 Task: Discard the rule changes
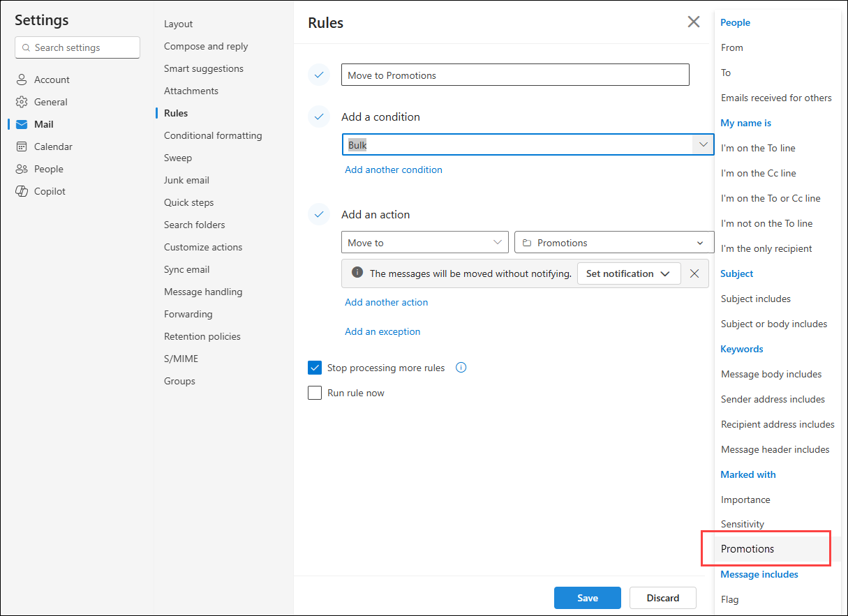pos(663,598)
